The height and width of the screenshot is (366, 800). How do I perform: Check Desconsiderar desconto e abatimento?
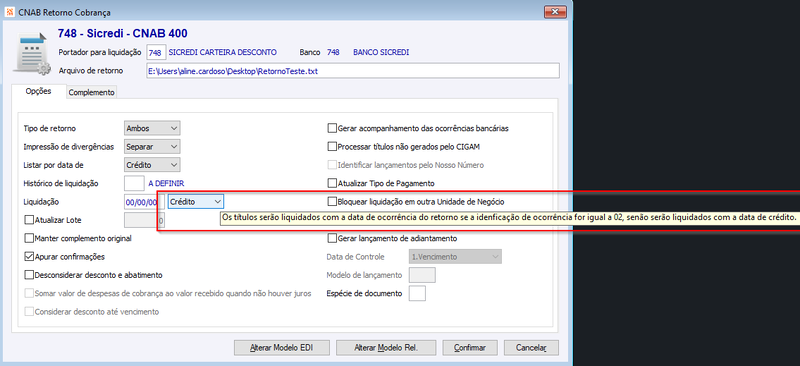(29, 275)
